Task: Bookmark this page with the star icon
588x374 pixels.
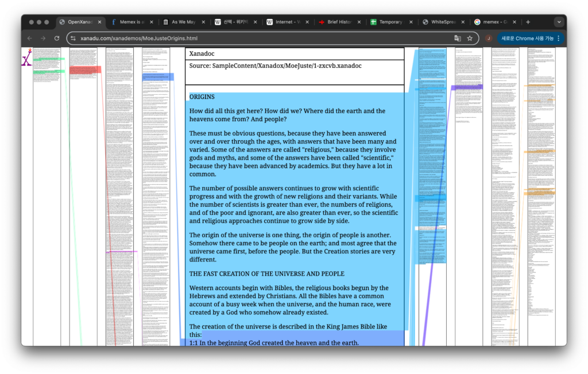Action: coord(470,38)
